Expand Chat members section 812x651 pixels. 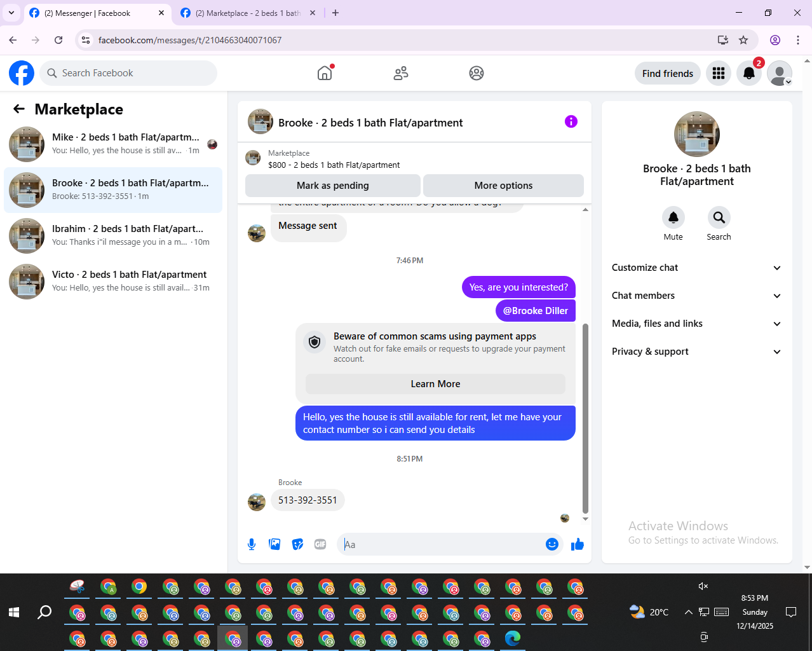[697, 296]
